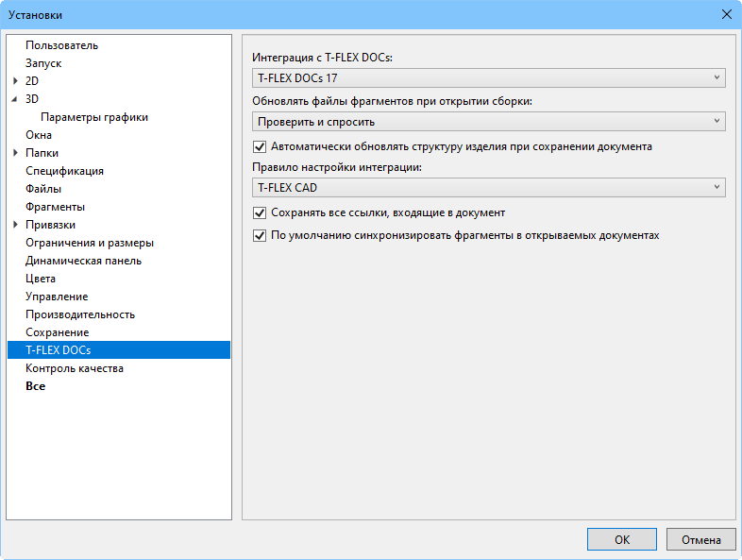Toggle Сохранять все ссылки checkbox
Viewport: 742px width, 560px height.
260,213
